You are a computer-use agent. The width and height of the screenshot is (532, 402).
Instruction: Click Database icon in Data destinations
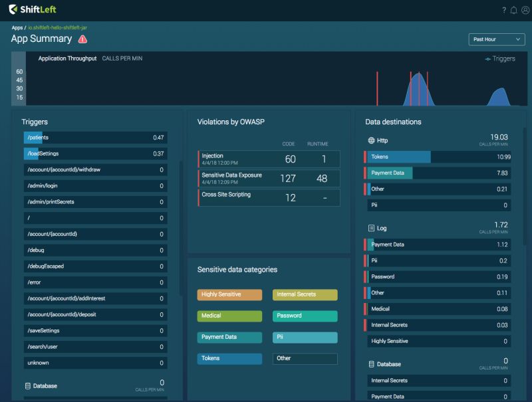(371, 364)
